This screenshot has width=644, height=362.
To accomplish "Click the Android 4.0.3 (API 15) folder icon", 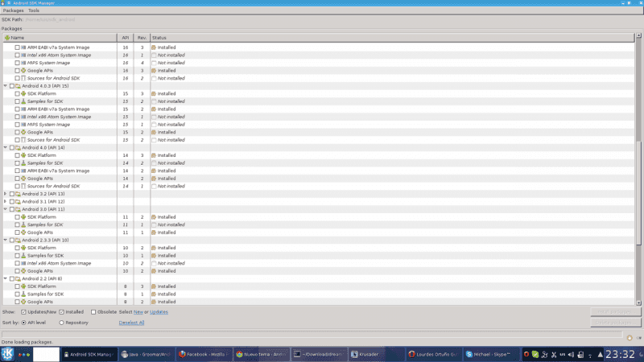I will [18, 86].
